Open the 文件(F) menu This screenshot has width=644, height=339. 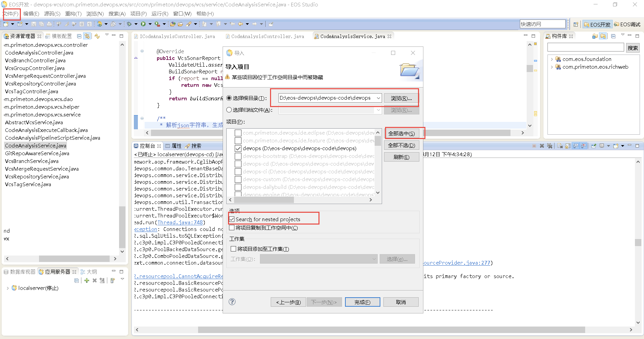click(x=11, y=14)
